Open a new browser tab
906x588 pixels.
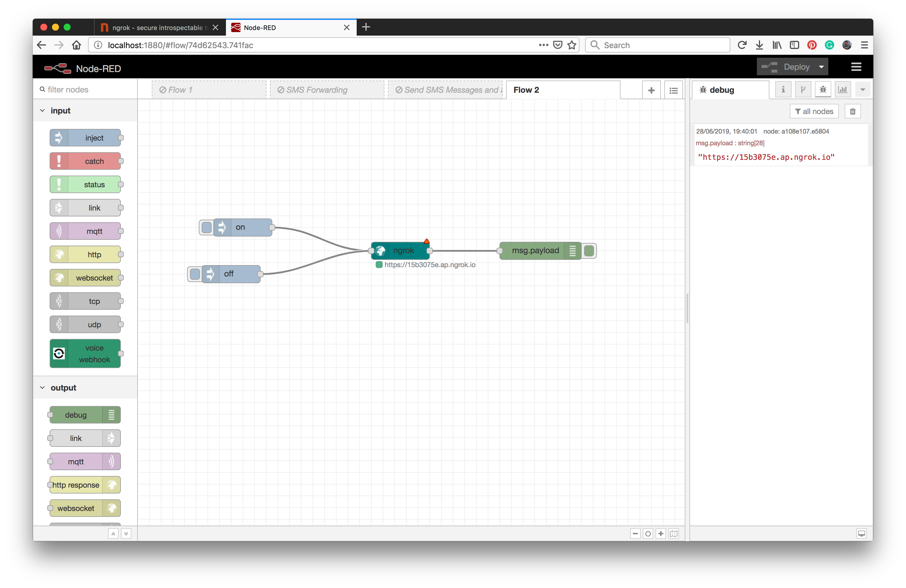(366, 27)
